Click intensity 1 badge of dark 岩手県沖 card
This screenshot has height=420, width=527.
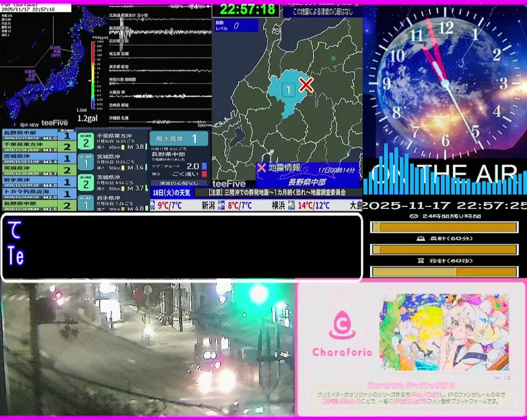(86, 204)
